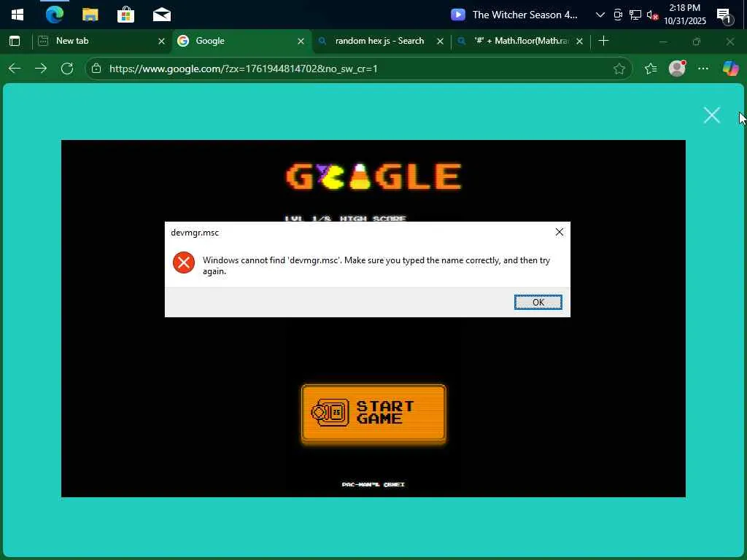Show hidden system tray icons chevron

[600, 15]
